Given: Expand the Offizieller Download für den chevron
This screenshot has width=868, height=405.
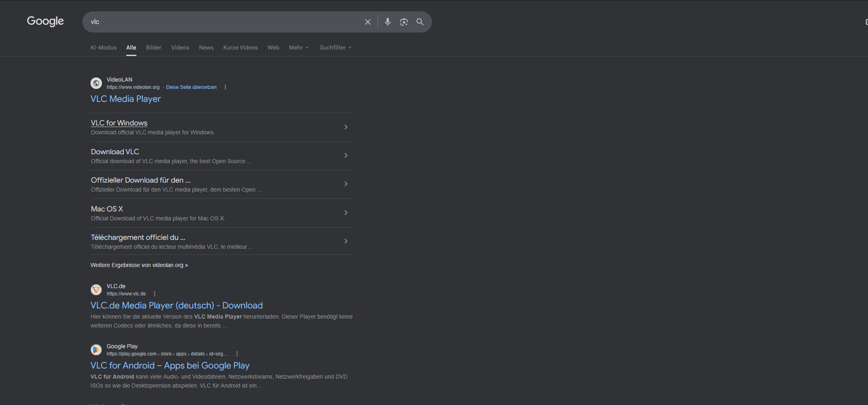Looking at the screenshot, I should click(x=346, y=184).
